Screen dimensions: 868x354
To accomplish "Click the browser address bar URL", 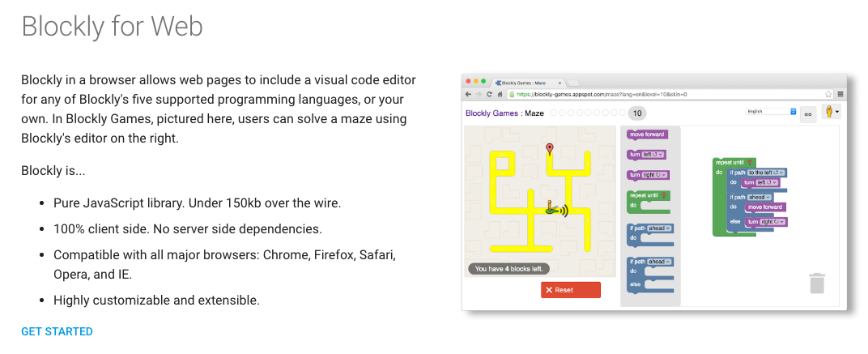I will [601, 94].
